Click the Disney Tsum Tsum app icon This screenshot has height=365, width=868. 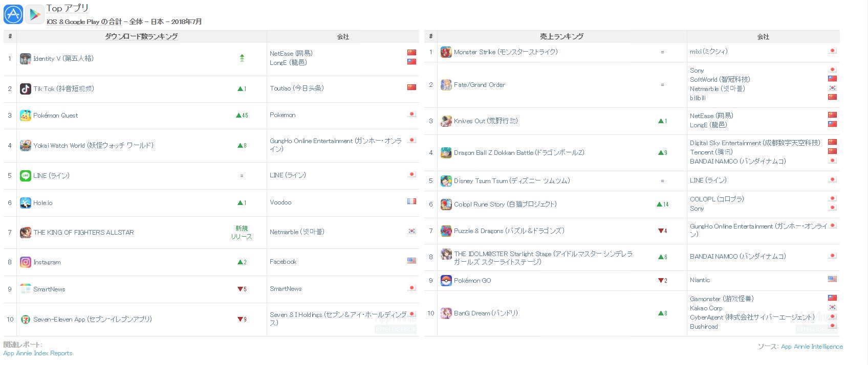pos(446,181)
